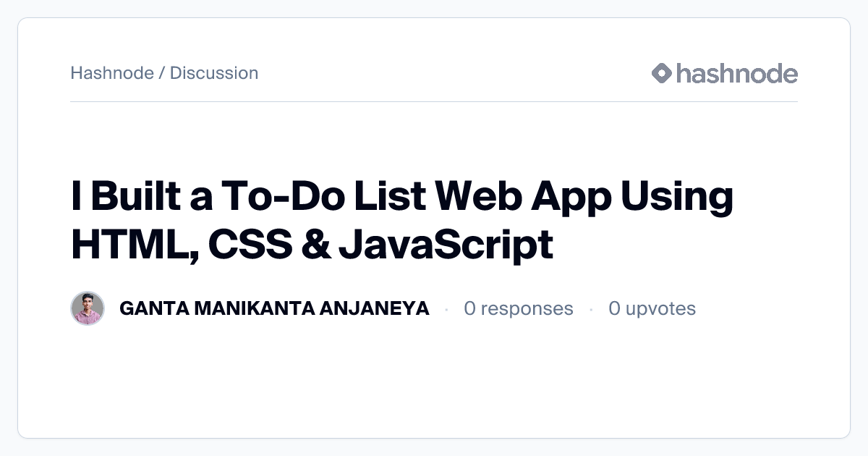Open the author avatar thumbnail
This screenshot has height=456, width=868.
(x=88, y=308)
